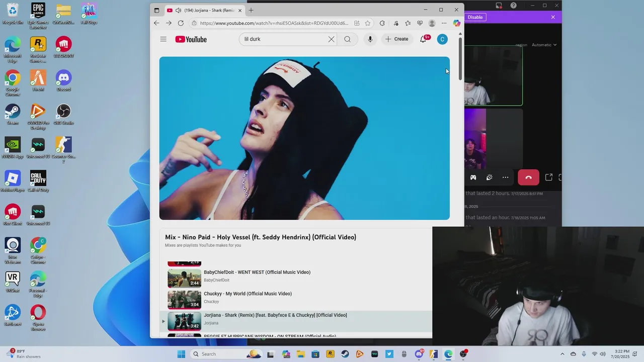Dismiss the Discord purple banner
The height and width of the screenshot is (362, 644).
click(x=553, y=17)
